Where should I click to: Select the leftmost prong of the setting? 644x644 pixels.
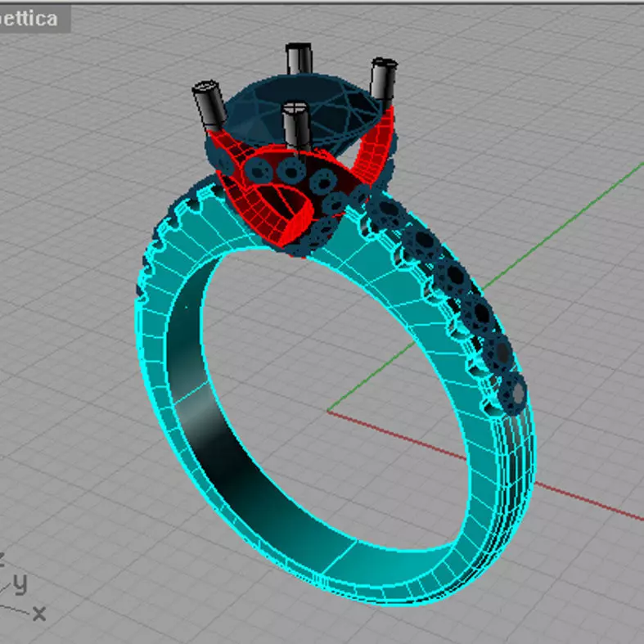[209, 106]
